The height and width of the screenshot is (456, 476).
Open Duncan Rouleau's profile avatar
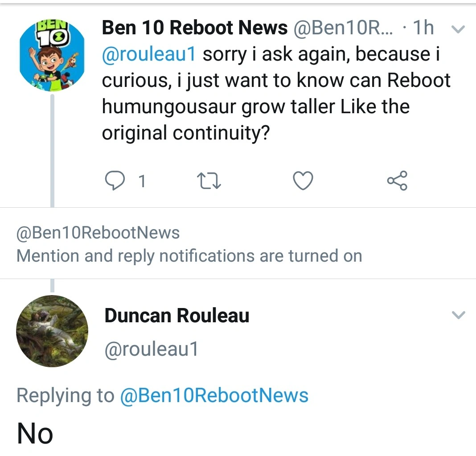tap(52, 331)
